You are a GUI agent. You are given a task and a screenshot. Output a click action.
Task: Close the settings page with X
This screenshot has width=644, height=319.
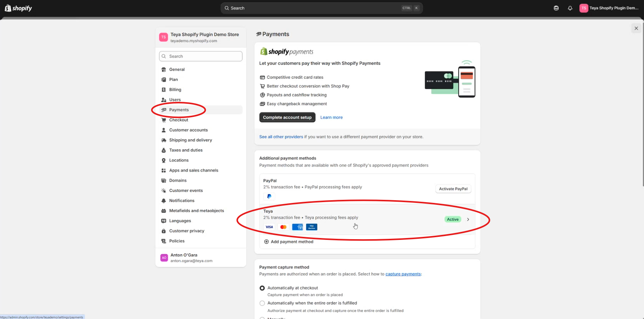[636, 28]
